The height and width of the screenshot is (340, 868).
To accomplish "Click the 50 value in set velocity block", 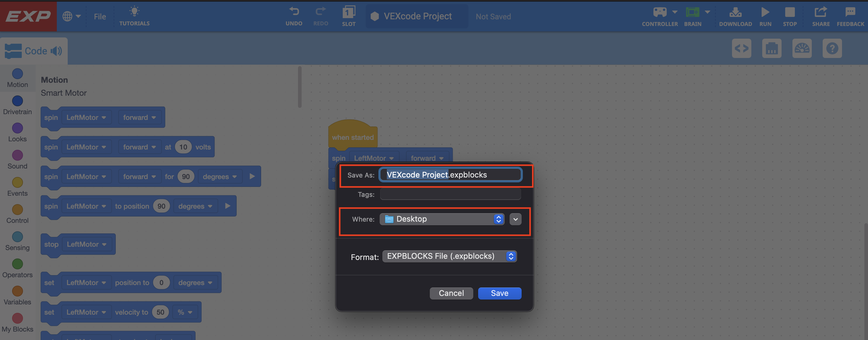I will click(x=160, y=313).
